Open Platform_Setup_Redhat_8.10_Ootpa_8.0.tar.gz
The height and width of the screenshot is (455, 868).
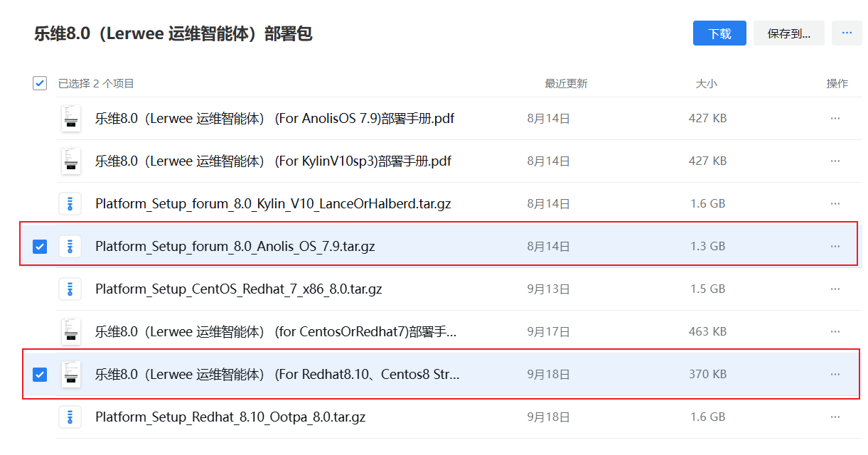click(230, 417)
